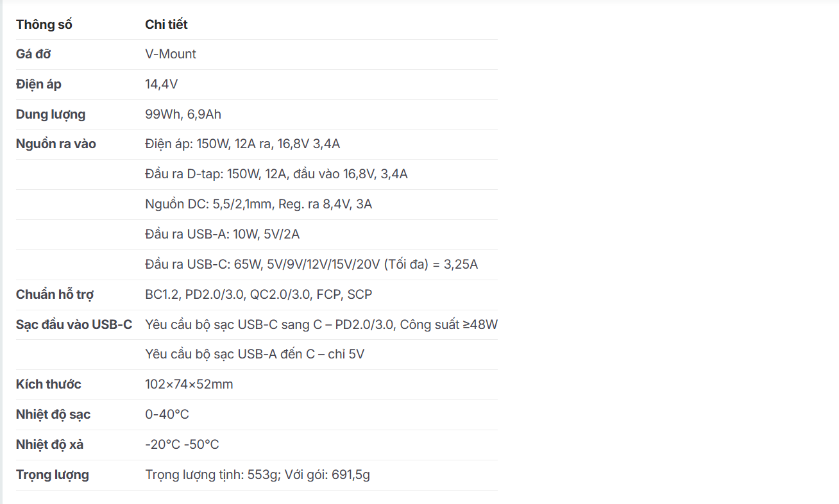This screenshot has width=839, height=504.
Task: Click the "Chi tiết" column header
Action: click(x=166, y=24)
